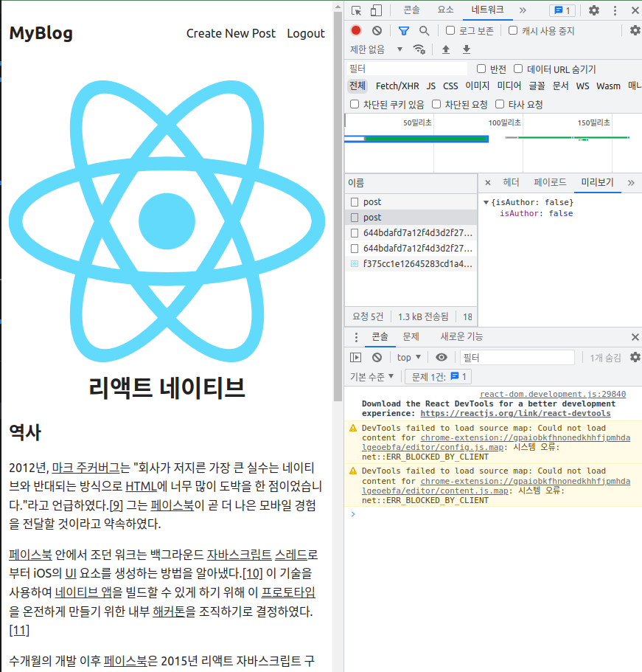
Task: Open the console drawer three-dot menu
Action: pos(356,337)
